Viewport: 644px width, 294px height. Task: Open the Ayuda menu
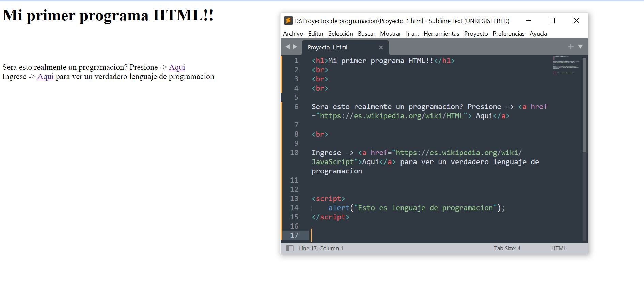(538, 34)
